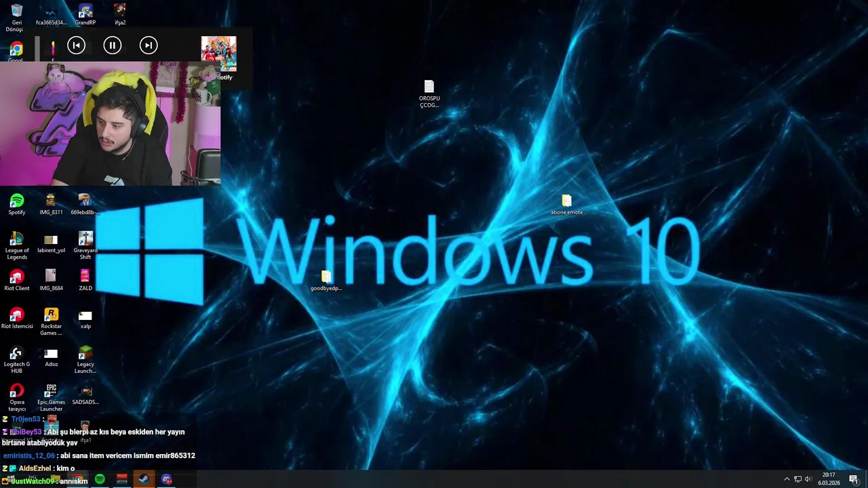Launch the Legacy Launcher shortcut
Image resolution: width=868 pixels, height=488 pixels.
pyautogui.click(x=85, y=360)
